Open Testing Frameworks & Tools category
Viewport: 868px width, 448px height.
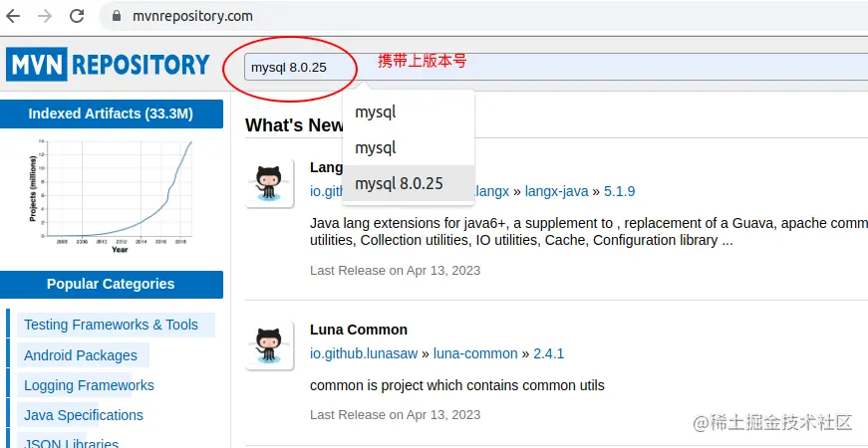[x=111, y=325]
